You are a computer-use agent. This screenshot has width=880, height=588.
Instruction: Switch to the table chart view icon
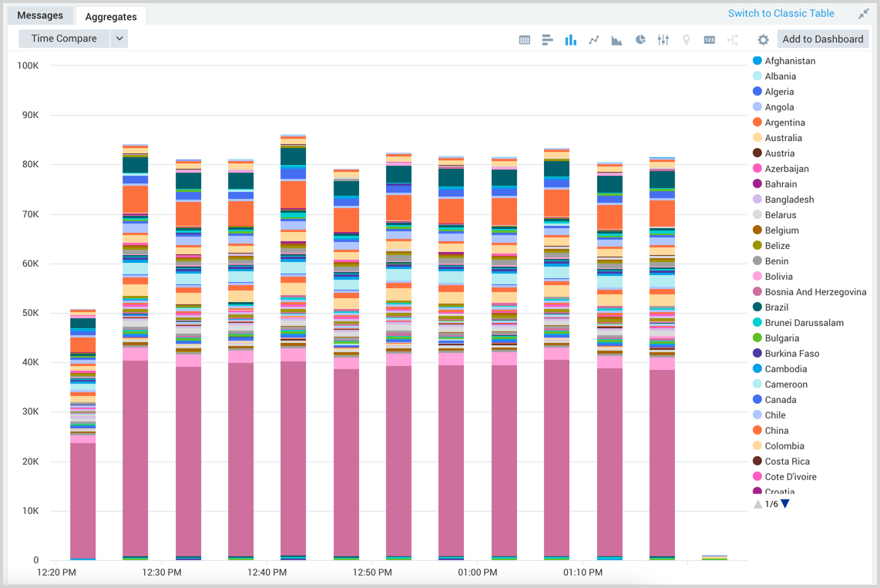coord(525,40)
